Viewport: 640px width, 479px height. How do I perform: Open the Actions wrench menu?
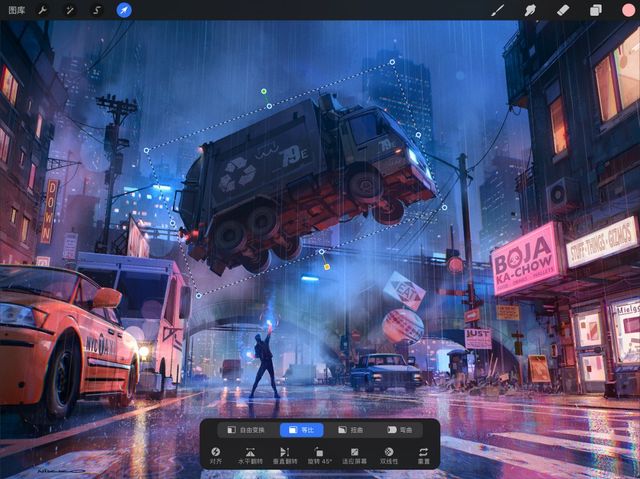pyautogui.click(x=42, y=10)
